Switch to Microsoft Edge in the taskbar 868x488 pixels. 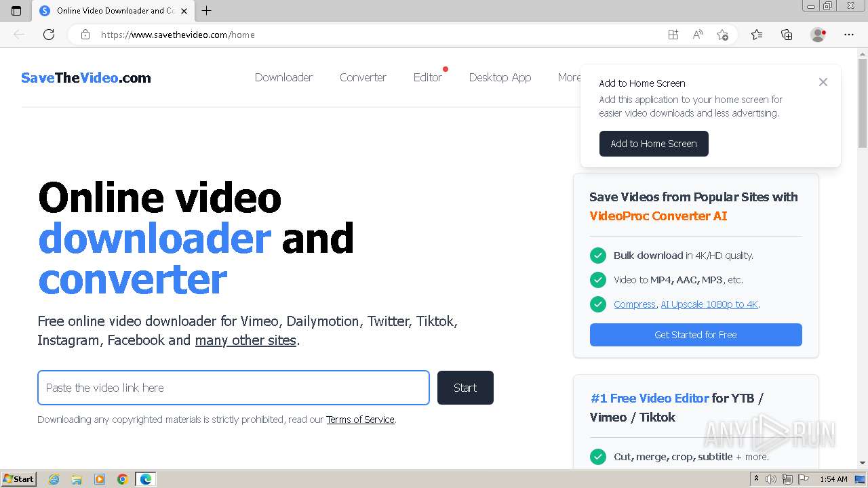coord(146,479)
